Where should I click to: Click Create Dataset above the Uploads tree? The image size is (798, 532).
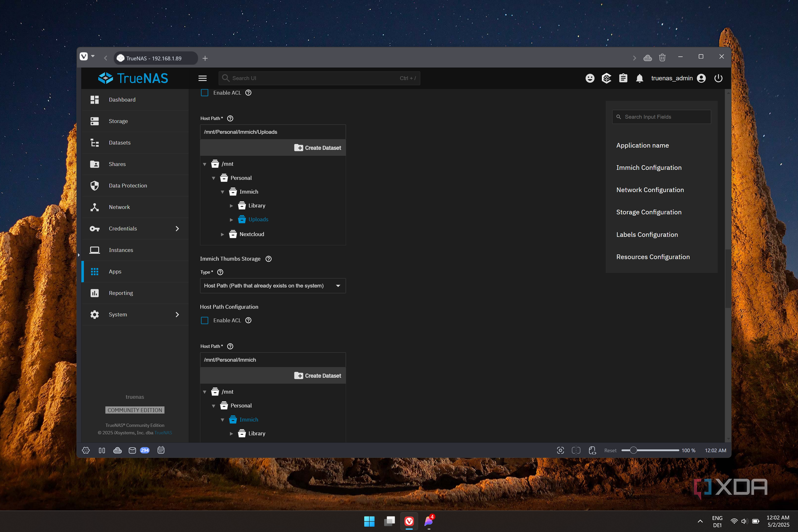click(318, 148)
